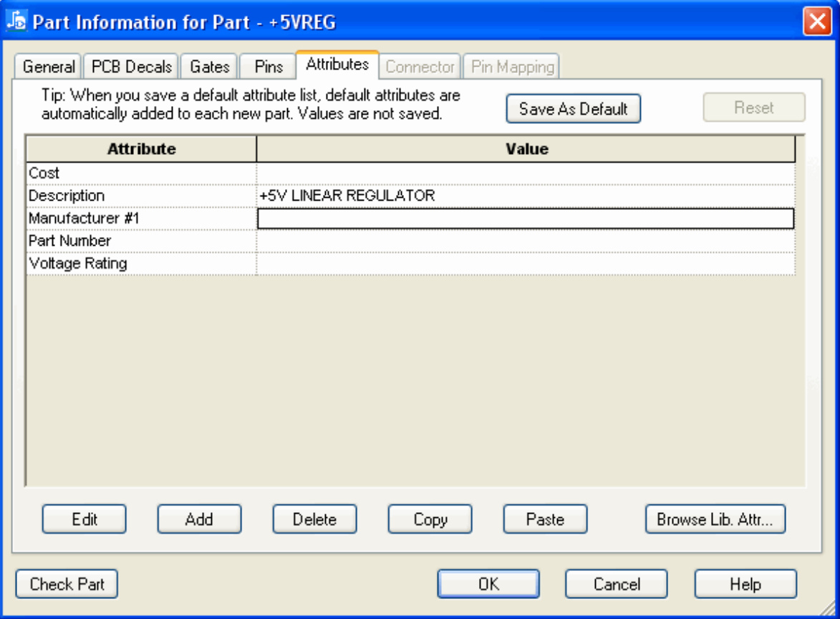Switch to the General tab
Viewport: 840px width, 619px height.
[x=49, y=67]
